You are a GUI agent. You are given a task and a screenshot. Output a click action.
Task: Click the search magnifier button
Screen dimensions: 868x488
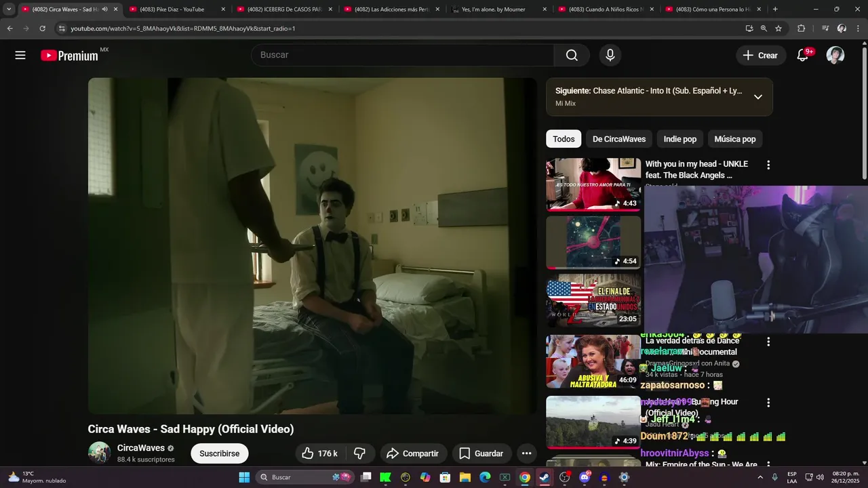(x=572, y=56)
